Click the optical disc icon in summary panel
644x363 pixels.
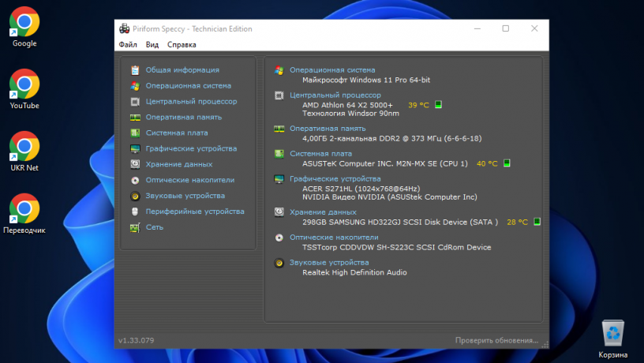279,238
